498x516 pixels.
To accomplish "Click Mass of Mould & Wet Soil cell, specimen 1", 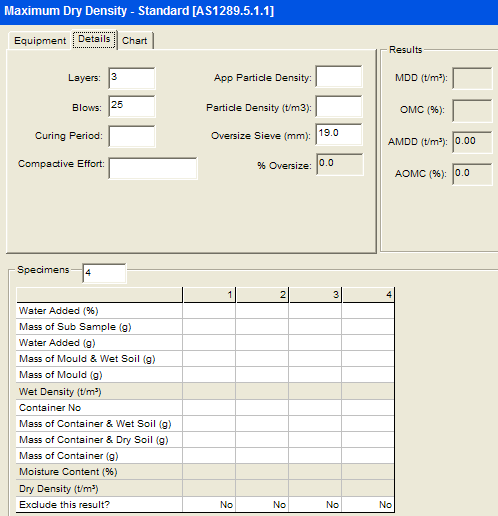I will (x=209, y=359).
